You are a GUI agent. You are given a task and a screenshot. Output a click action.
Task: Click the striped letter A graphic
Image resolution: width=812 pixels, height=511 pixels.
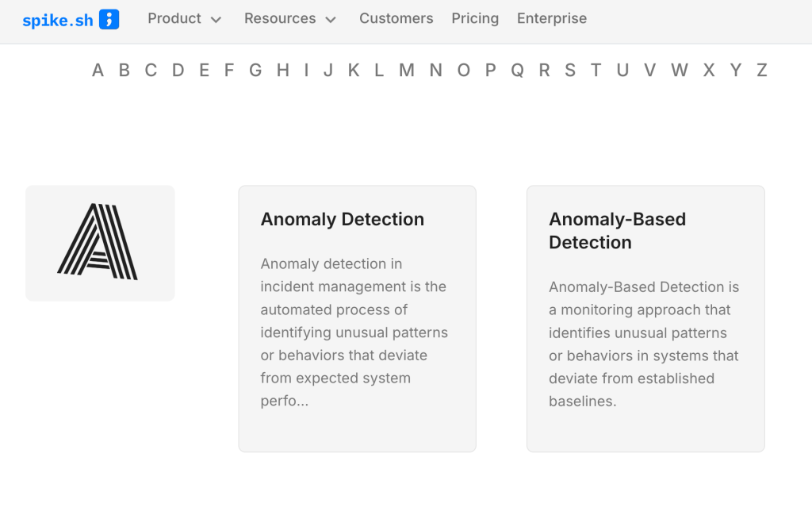(x=98, y=241)
